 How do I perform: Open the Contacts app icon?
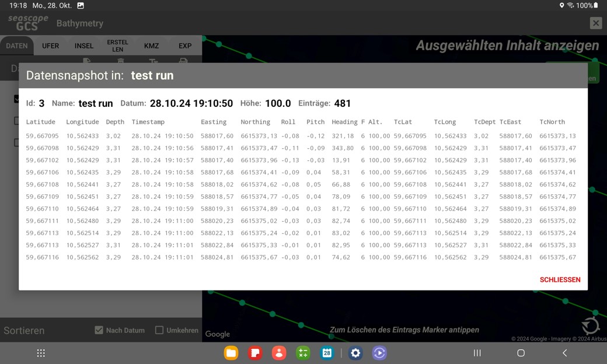(x=279, y=353)
